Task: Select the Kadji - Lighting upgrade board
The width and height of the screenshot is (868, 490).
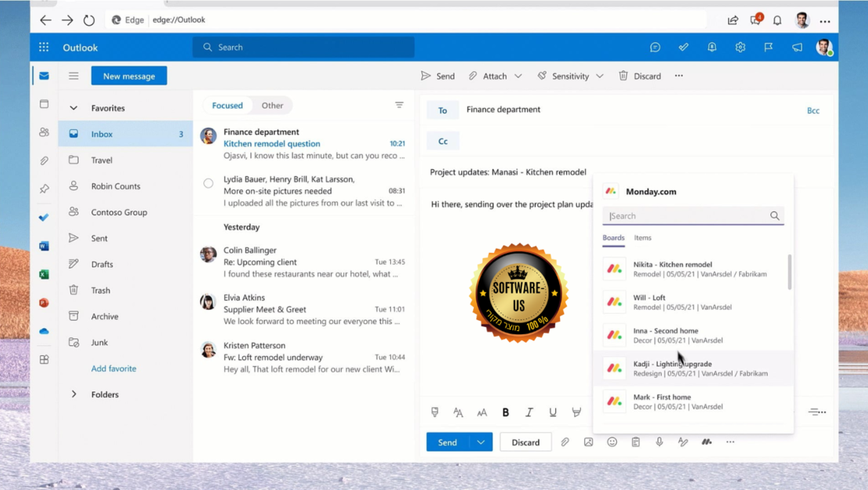Action: (693, 369)
